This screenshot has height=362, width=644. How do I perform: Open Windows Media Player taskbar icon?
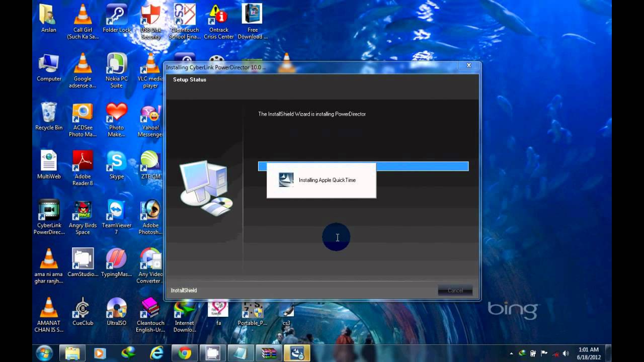point(100,353)
